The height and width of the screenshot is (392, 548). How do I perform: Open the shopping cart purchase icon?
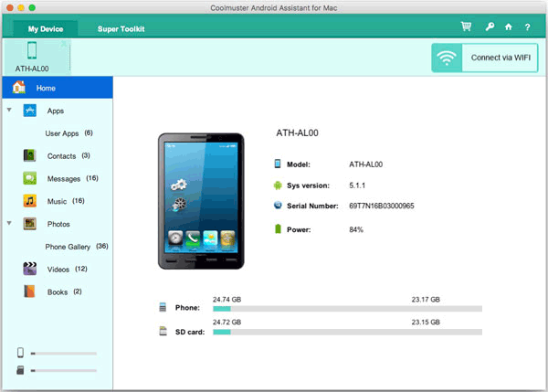pyautogui.click(x=466, y=26)
